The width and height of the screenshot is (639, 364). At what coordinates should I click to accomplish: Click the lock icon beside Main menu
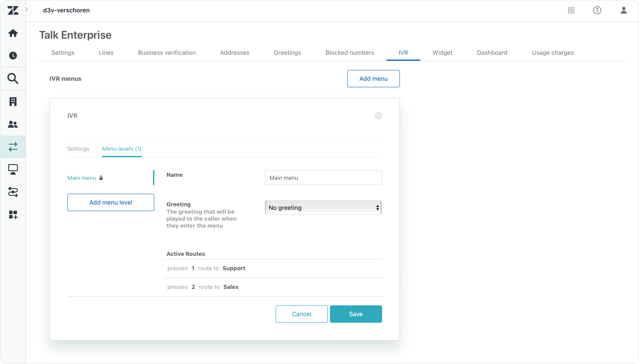pyautogui.click(x=101, y=178)
